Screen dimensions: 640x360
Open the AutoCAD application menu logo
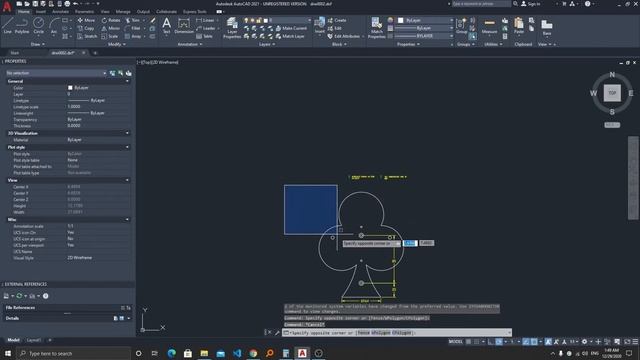click(x=7, y=7)
